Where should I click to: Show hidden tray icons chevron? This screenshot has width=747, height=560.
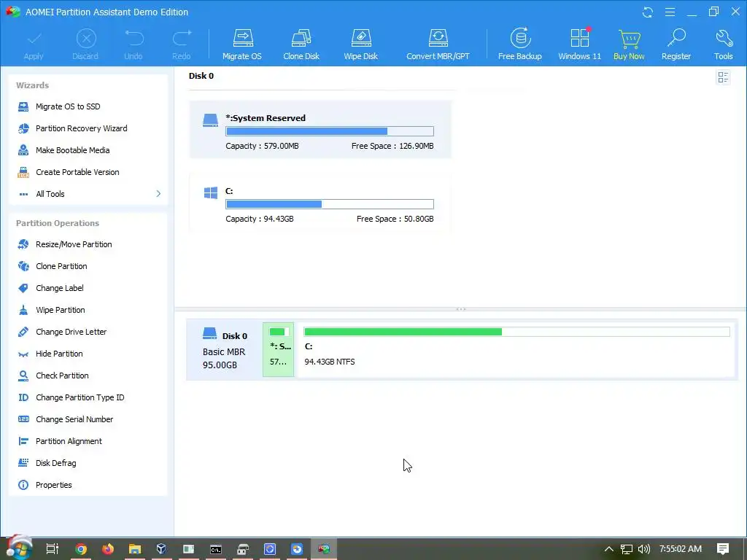[x=609, y=549]
